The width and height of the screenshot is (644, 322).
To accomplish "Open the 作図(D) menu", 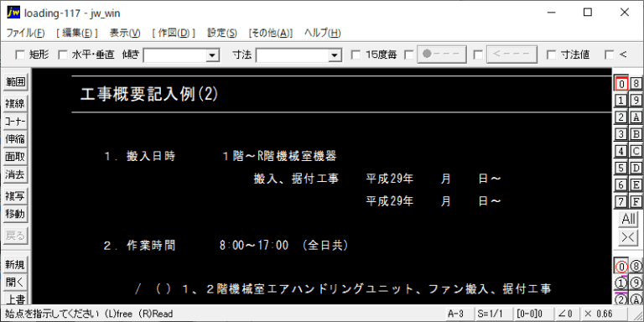I will [x=174, y=34].
